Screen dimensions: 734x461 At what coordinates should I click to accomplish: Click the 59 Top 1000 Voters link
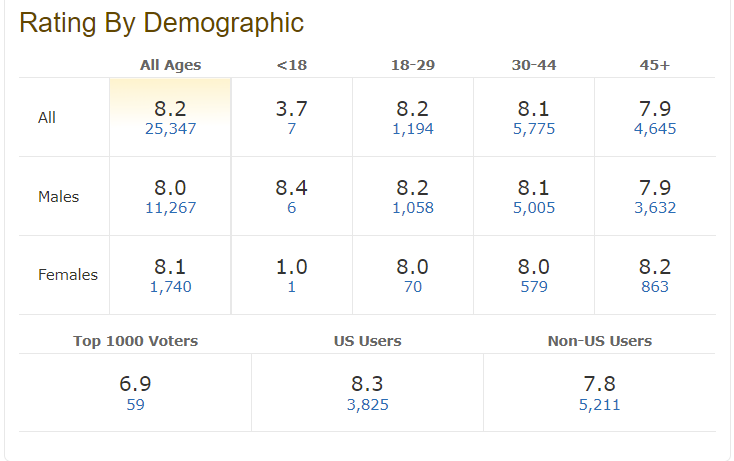(135, 405)
